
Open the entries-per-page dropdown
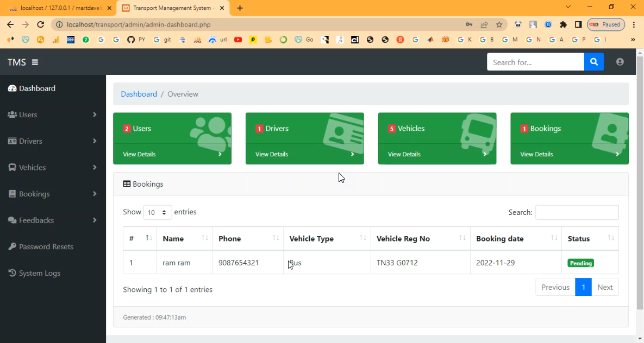pos(158,212)
